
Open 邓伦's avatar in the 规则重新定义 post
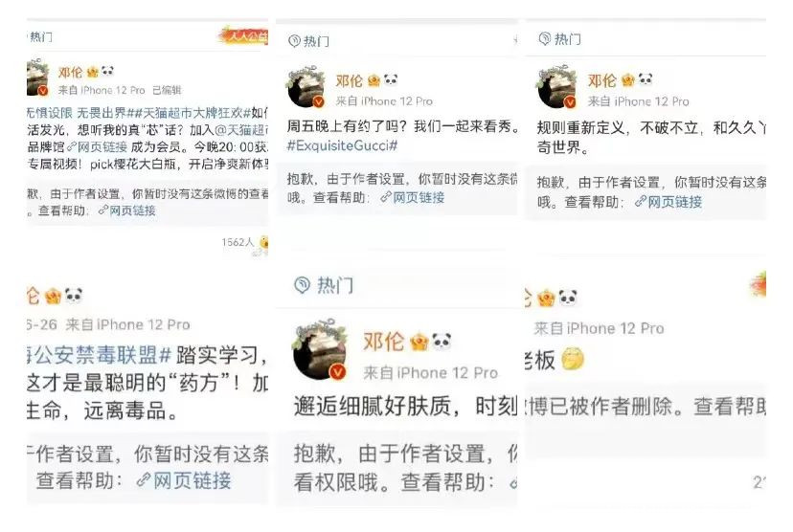pos(556,87)
